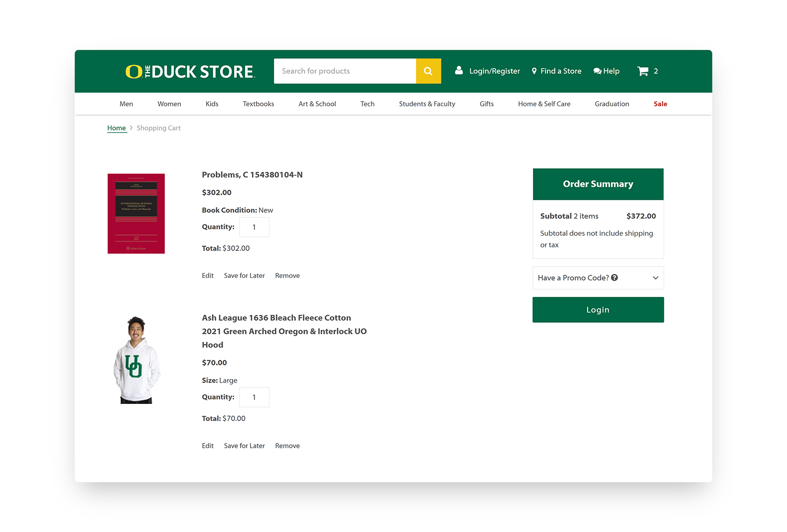Click the yellow search magnifier button
The image size is (787, 532).
[428, 71]
